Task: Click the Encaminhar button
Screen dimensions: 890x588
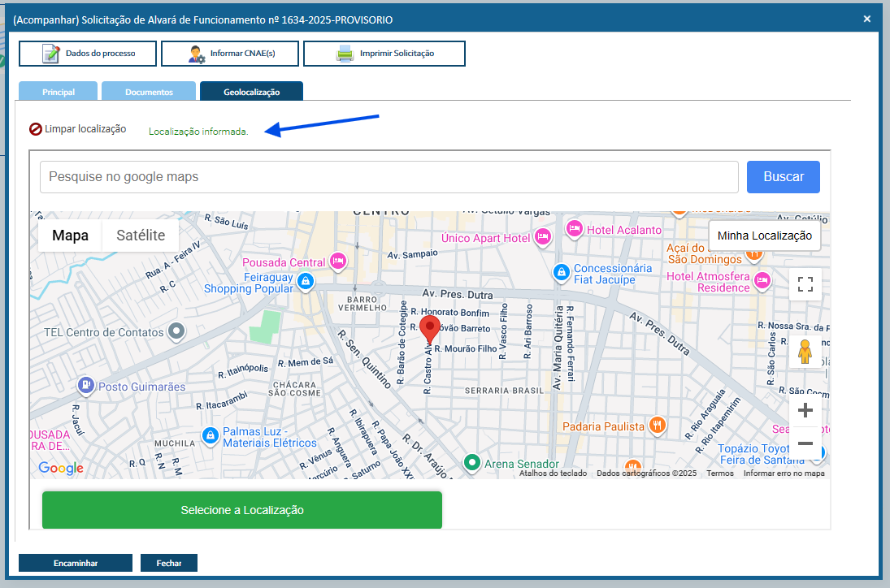Action: (x=76, y=563)
